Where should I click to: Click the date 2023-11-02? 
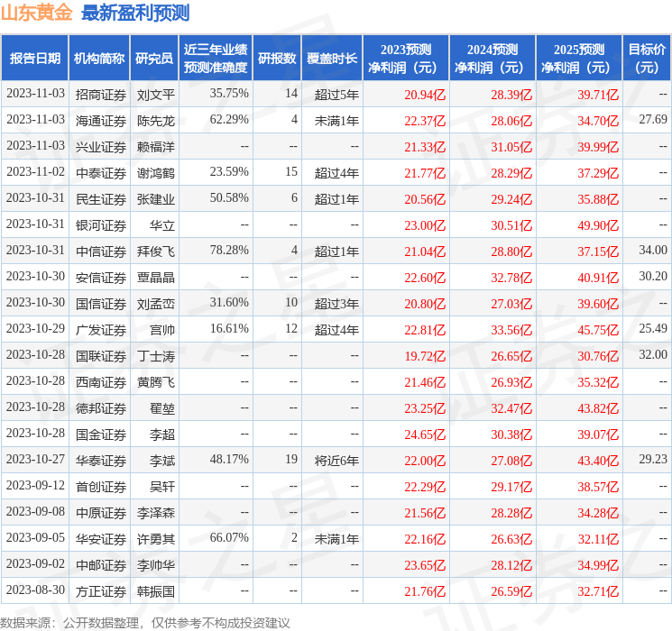pos(35,172)
